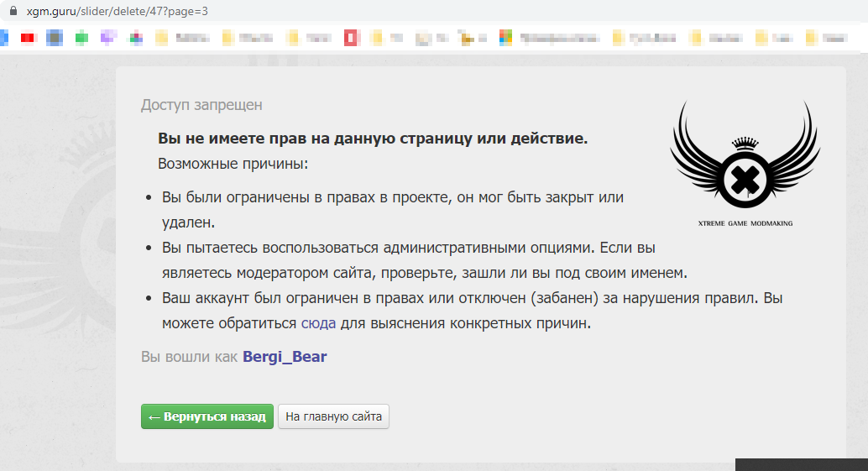The image size is (868, 471).
Task: Open the red-and-white bookmark icon mid-bar
Action: [351, 38]
